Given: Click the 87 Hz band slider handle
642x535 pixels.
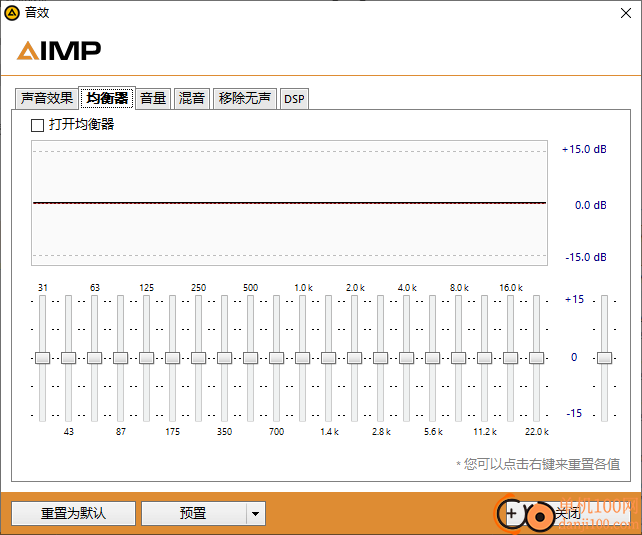Looking at the screenshot, I should [120, 358].
